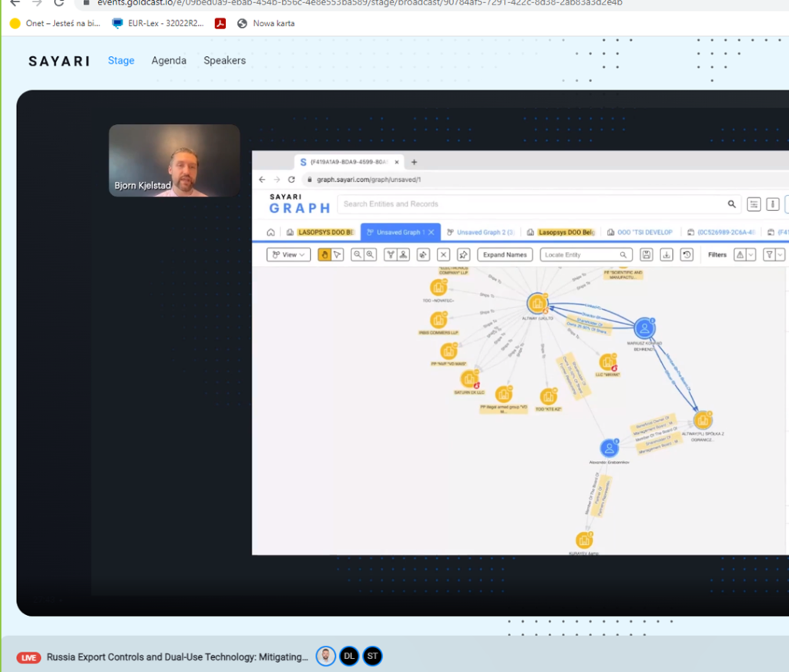Open the Onet bookmark
Viewport: 789px width, 672px height.
click(x=55, y=23)
